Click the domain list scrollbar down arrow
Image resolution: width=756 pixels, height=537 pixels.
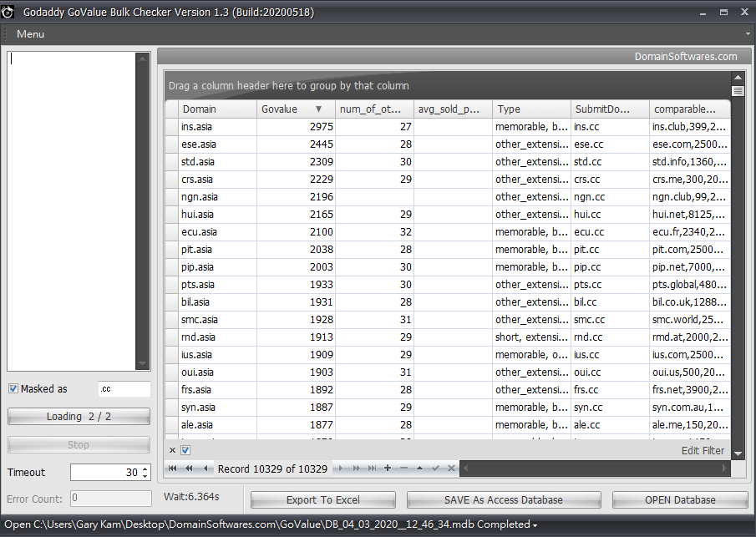142,363
